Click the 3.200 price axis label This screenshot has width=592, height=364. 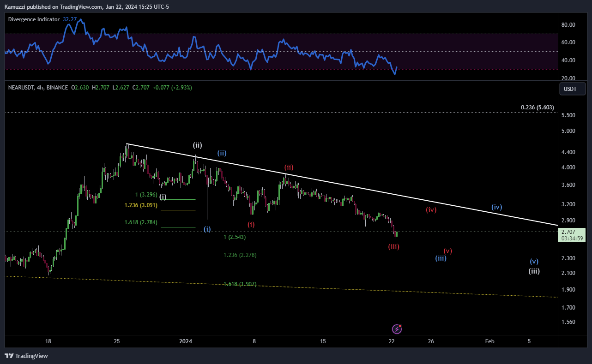(x=568, y=204)
